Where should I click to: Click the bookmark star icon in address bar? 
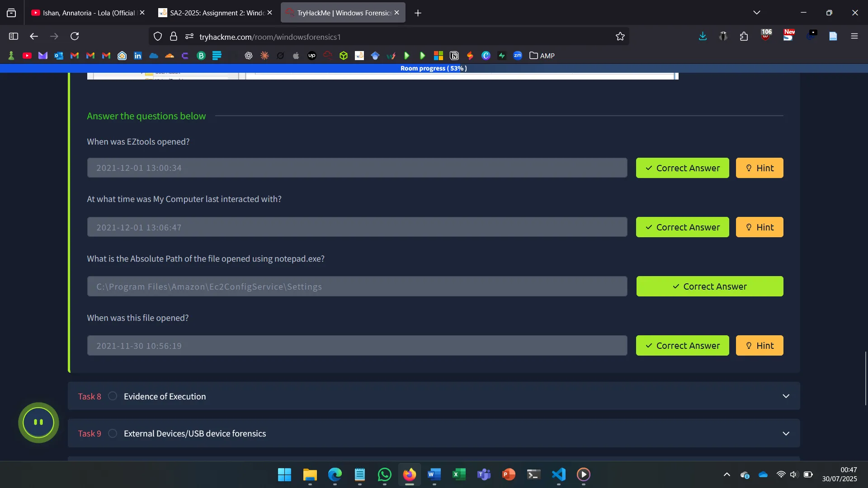(x=620, y=37)
